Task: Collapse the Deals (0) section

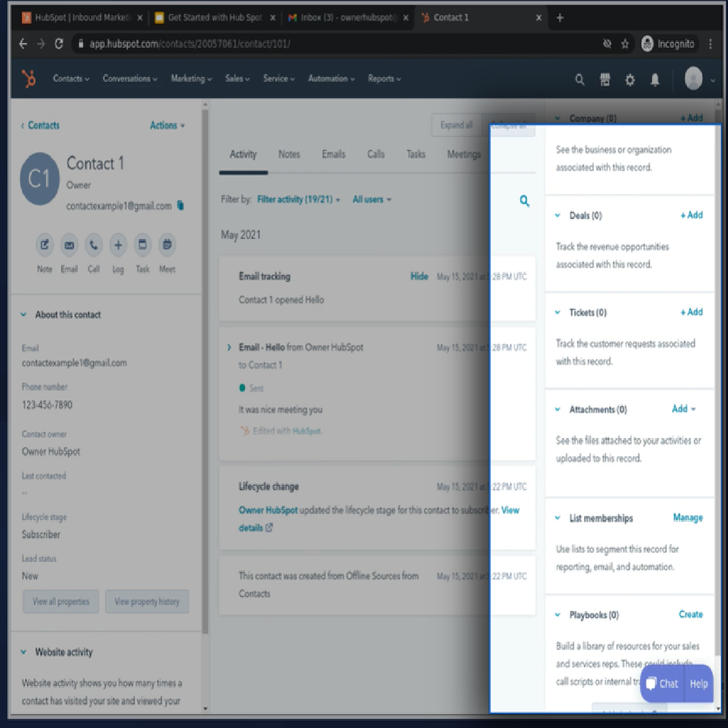Action: [558, 215]
